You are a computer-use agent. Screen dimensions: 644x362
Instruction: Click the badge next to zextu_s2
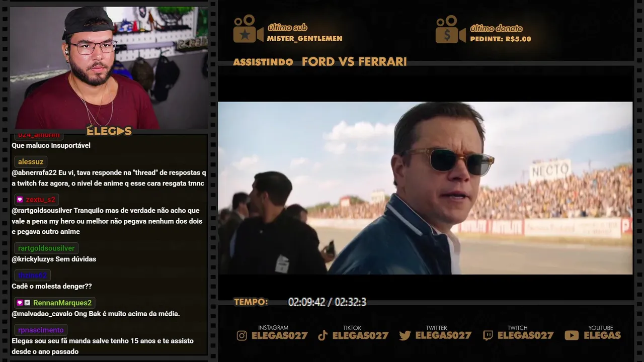(20, 200)
